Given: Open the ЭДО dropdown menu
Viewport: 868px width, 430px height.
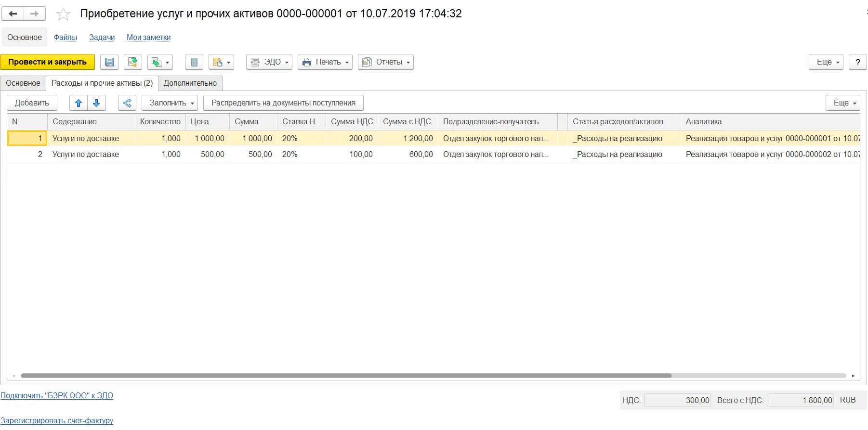Looking at the screenshot, I should [x=269, y=62].
